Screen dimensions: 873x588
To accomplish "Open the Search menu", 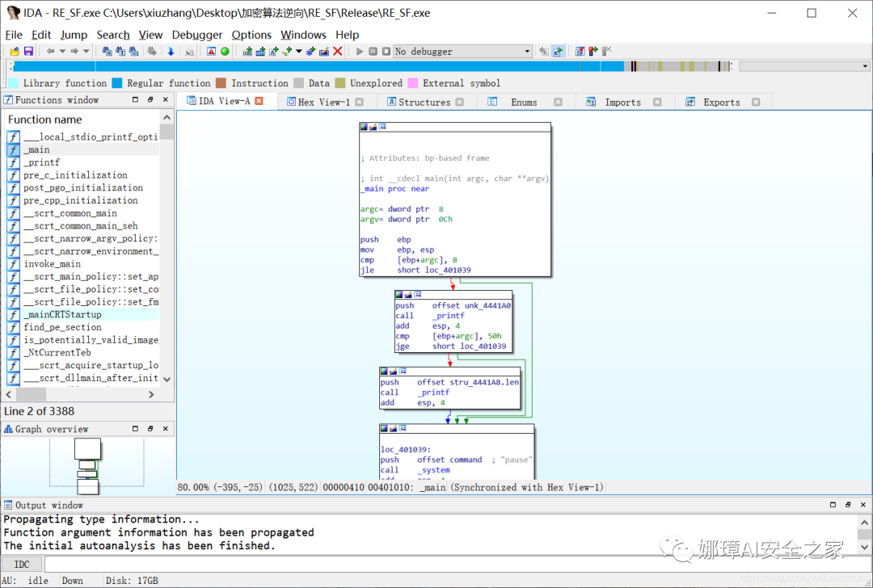I will point(113,35).
